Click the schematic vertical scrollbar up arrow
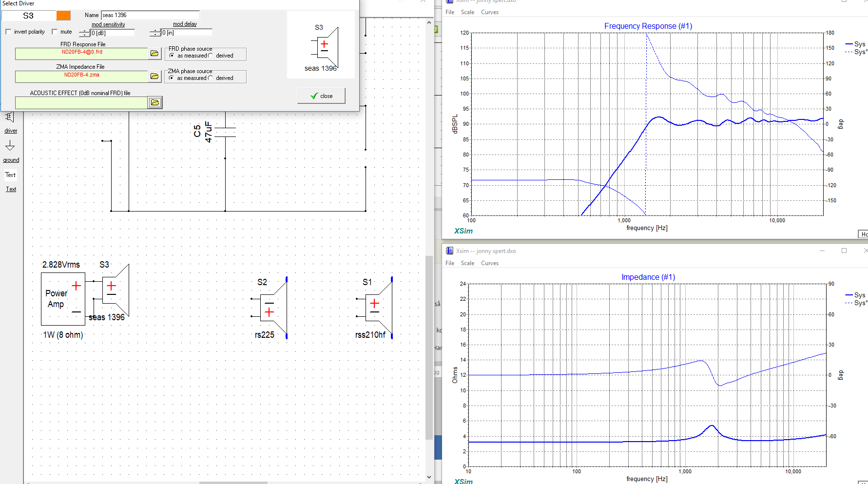This screenshot has width=868, height=484. tap(429, 22)
